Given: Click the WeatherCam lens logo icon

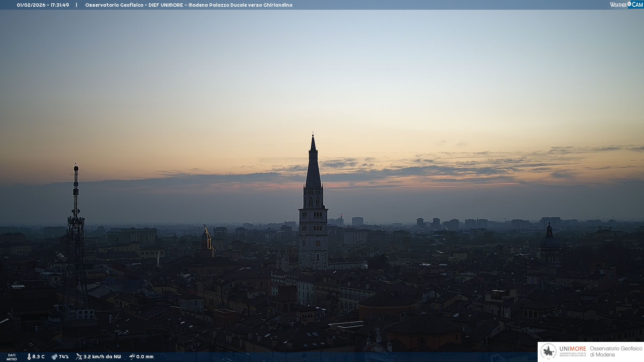Looking at the screenshot, I should tap(629, 4).
